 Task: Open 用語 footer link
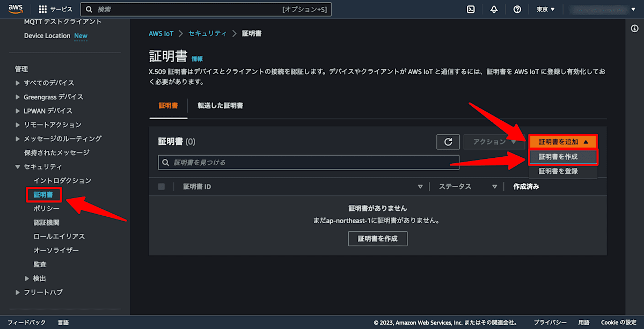(584, 323)
